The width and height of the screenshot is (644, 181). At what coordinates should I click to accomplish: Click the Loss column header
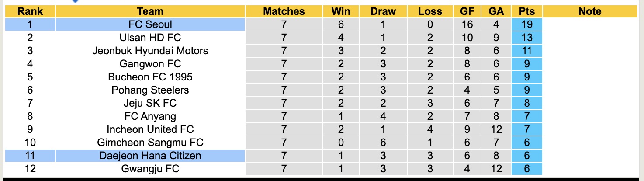tap(430, 12)
